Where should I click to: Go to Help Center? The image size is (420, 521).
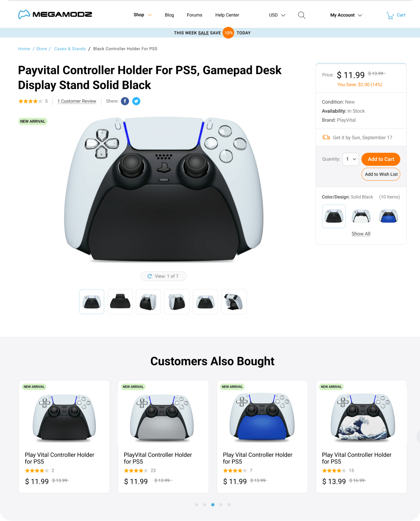(227, 15)
